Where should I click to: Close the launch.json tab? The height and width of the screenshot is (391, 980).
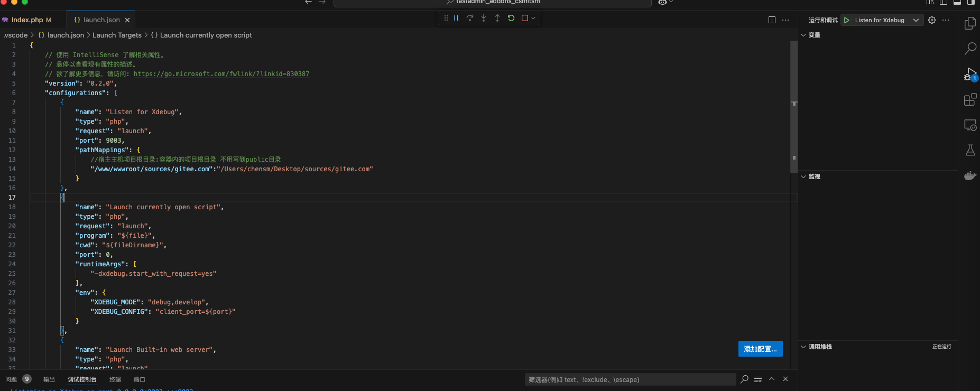coord(127,20)
